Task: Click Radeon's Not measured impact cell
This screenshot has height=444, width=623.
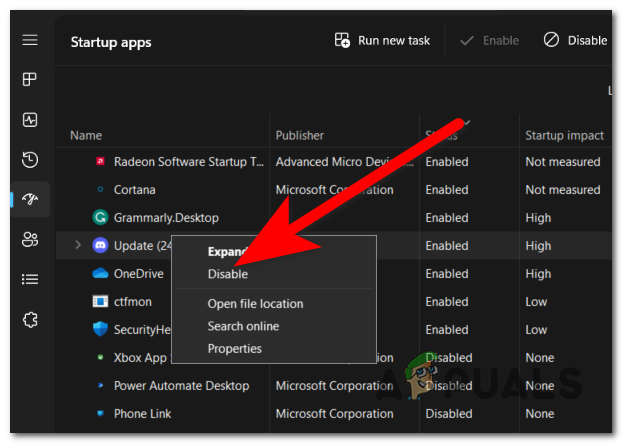Action: point(563,162)
